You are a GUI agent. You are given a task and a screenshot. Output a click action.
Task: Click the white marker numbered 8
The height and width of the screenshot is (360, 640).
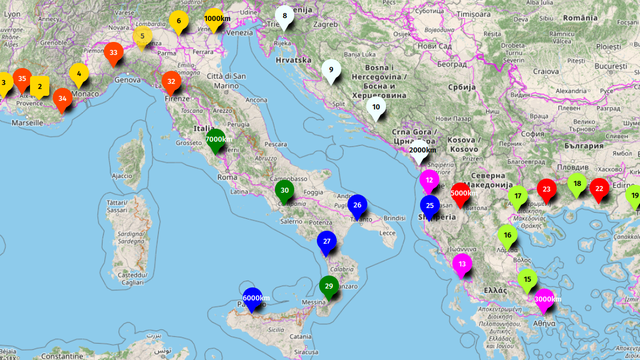[x=284, y=18]
